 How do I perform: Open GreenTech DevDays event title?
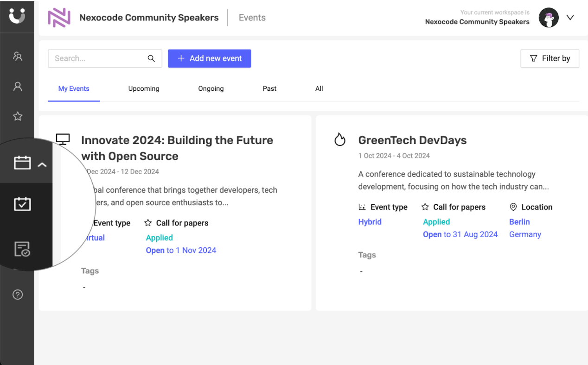click(x=412, y=140)
